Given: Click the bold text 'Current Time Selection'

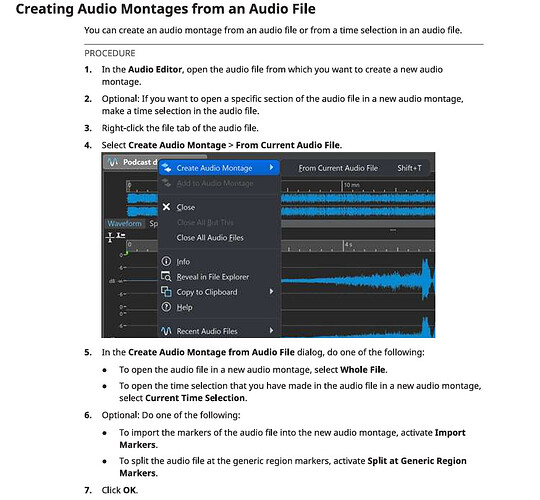Looking at the screenshot, I should click(195, 398).
